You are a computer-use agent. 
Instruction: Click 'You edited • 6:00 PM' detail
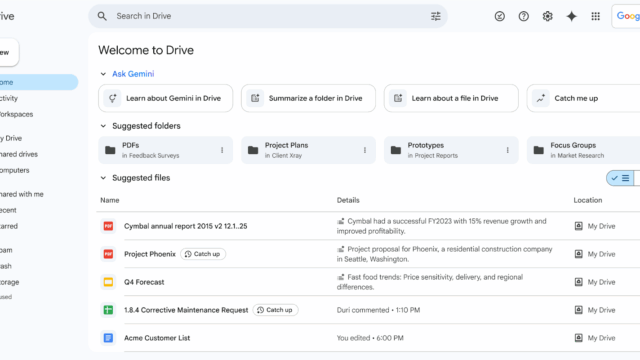[x=370, y=338]
